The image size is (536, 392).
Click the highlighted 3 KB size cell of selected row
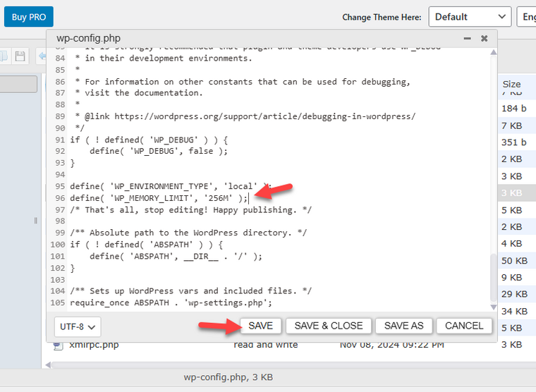tap(512, 193)
